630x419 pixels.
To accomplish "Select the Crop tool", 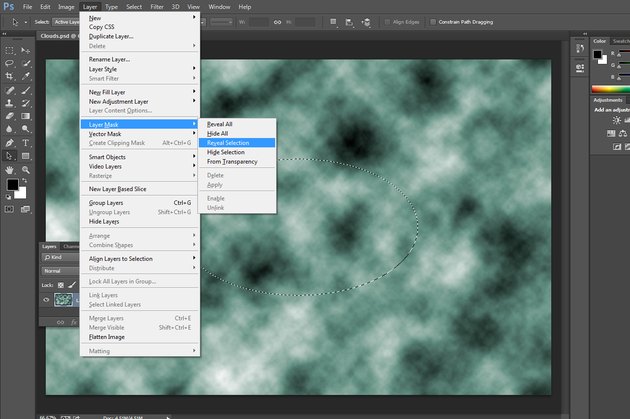I will pyautogui.click(x=9, y=76).
